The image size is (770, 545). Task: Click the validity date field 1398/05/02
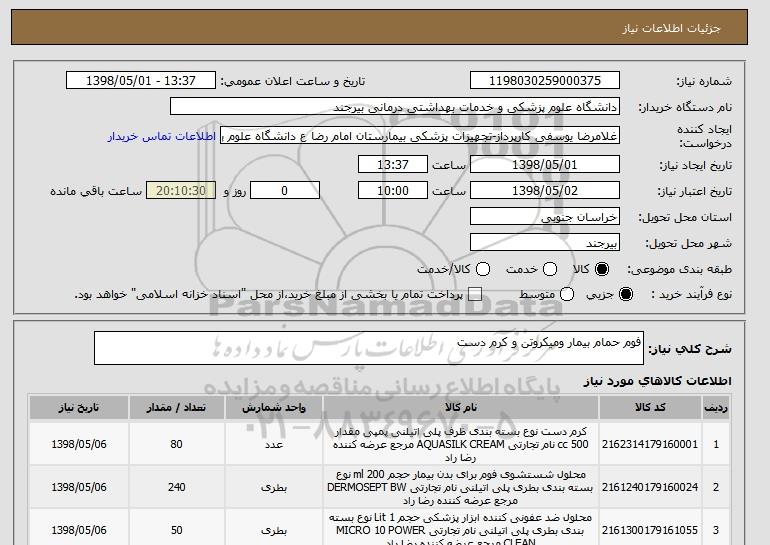545,191
